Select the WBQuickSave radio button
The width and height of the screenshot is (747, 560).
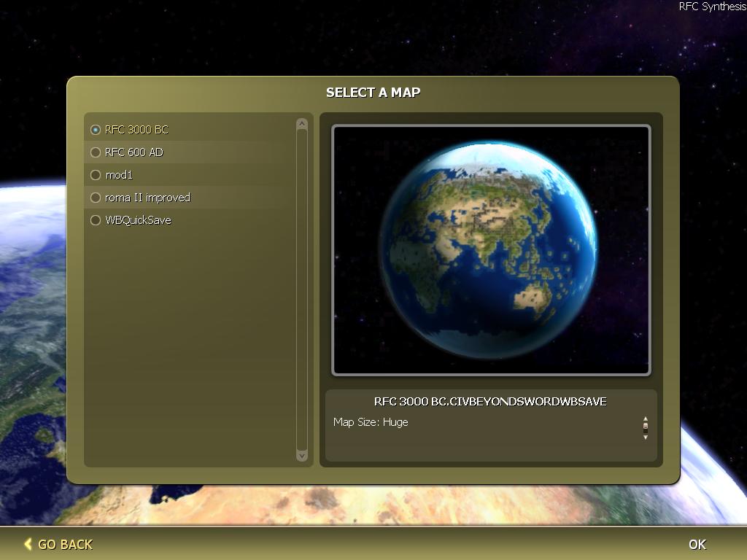[x=96, y=220]
